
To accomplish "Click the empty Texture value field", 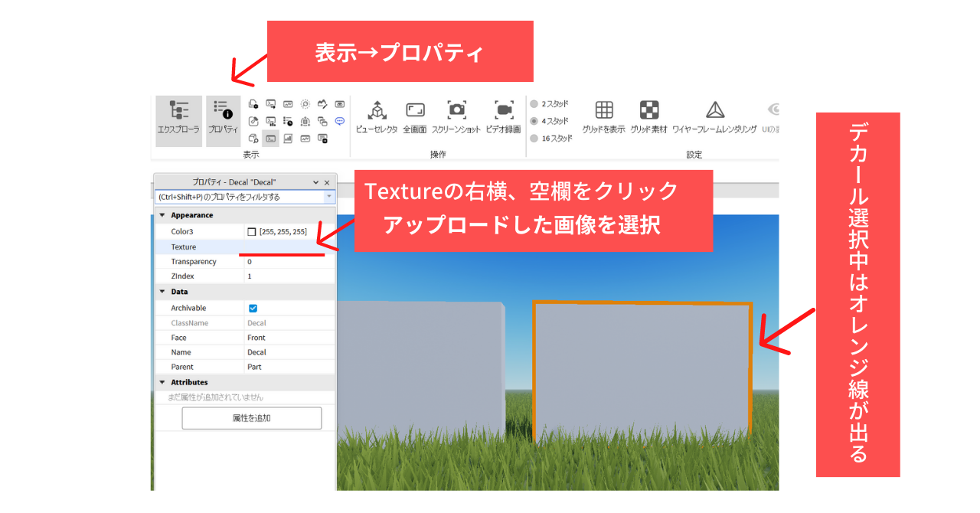I will (x=289, y=247).
